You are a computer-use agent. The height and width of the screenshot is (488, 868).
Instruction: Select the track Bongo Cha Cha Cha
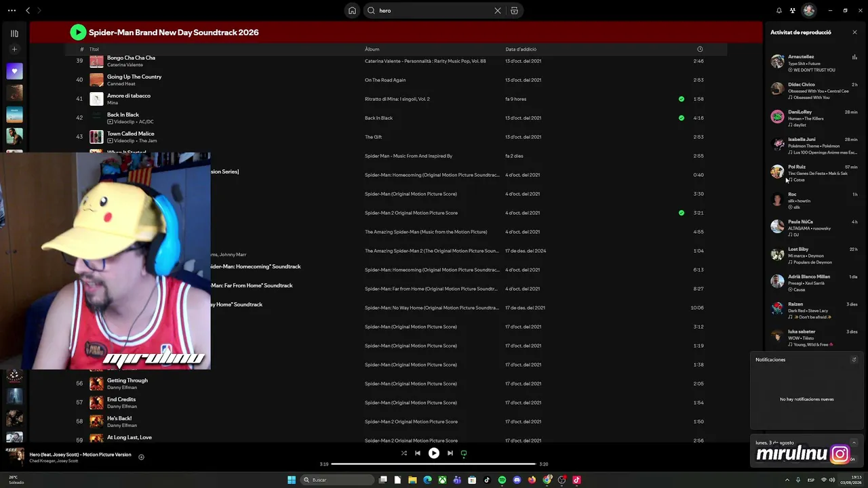pyautogui.click(x=131, y=58)
